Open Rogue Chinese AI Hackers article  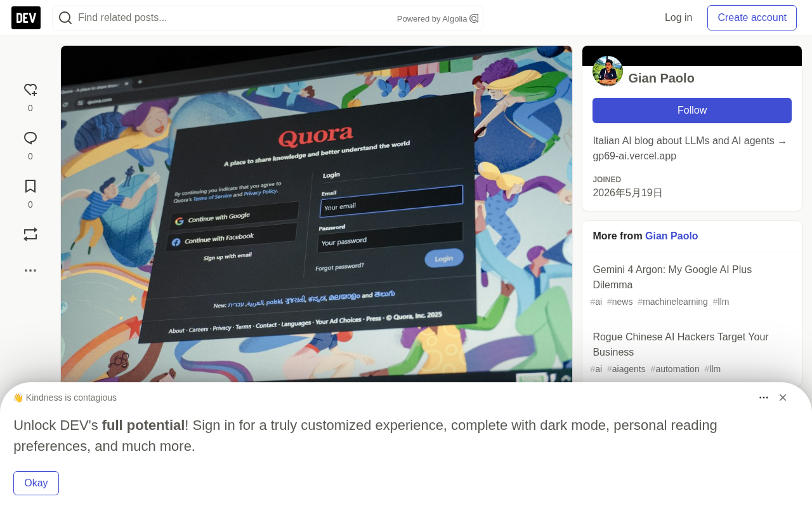tap(681, 345)
